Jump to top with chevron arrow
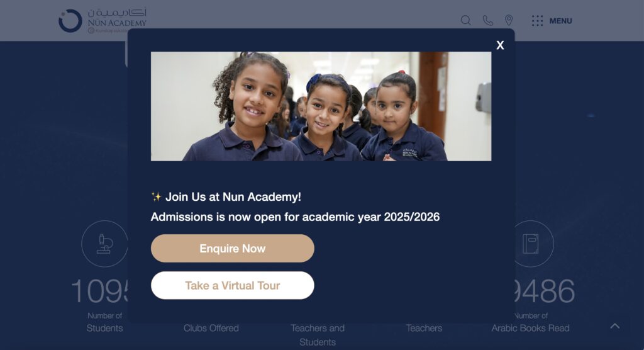Viewport: 644px width, 350px height. coord(615,326)
